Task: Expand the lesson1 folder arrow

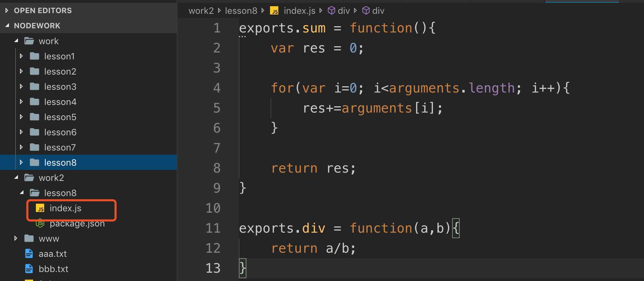Action: click(x=21, y=56)
